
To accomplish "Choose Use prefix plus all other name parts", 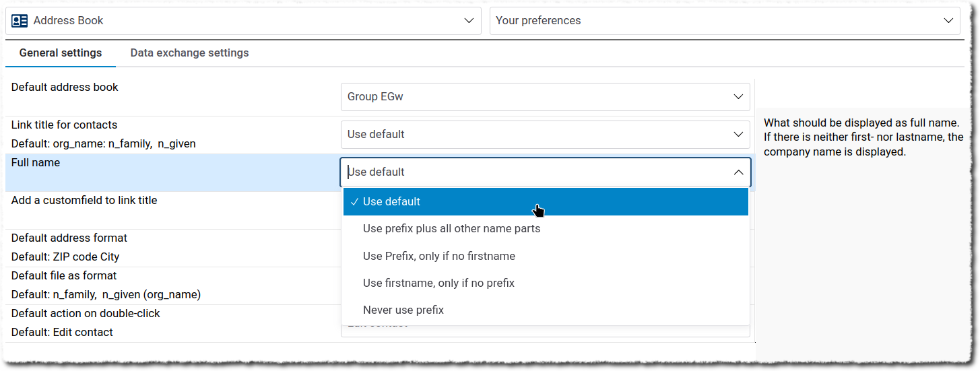I will [x=451, y=229].
